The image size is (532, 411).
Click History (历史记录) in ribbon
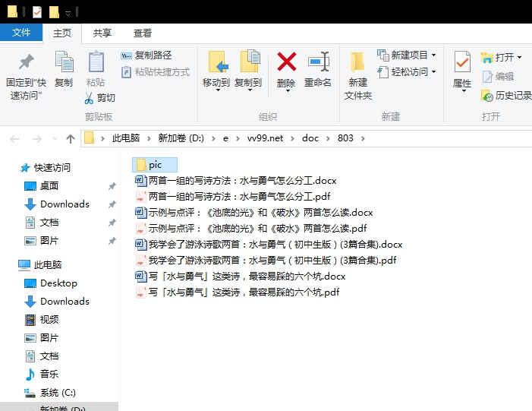click(506, 96)
